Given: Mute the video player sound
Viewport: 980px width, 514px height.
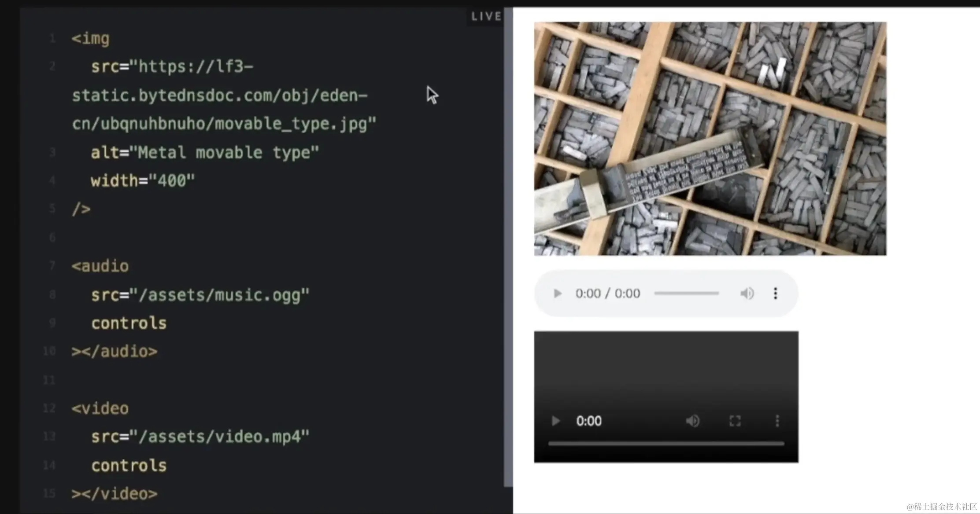Looking at the screenshot, I should (x=692, y=421).
